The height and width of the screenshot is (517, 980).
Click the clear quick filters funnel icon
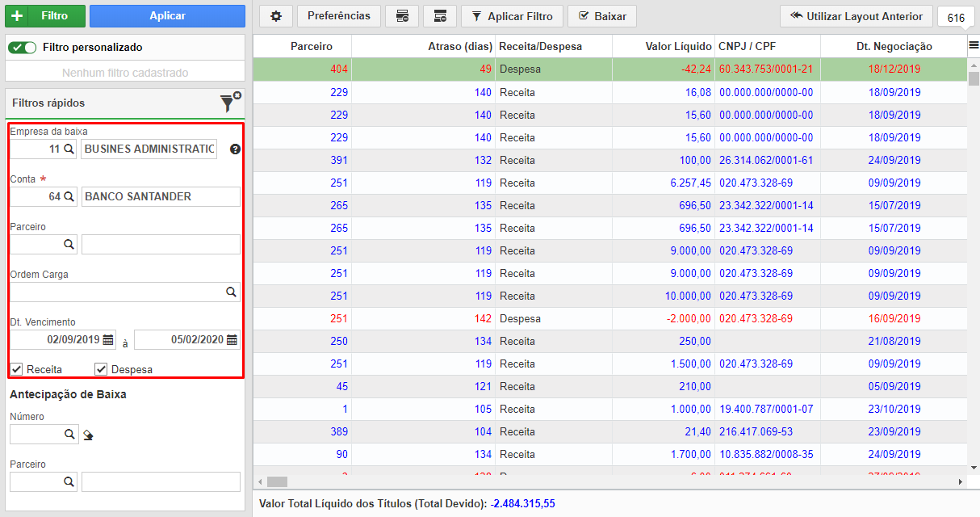point(229,103)
